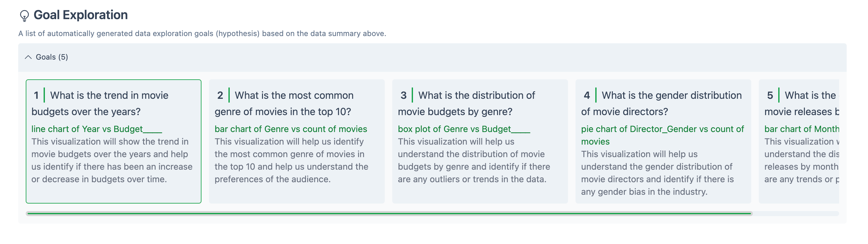This screenshot has width=868, height=244.
Task: Click 'box plot of Genre vs Budget' text
Action: tap(454, 129)
